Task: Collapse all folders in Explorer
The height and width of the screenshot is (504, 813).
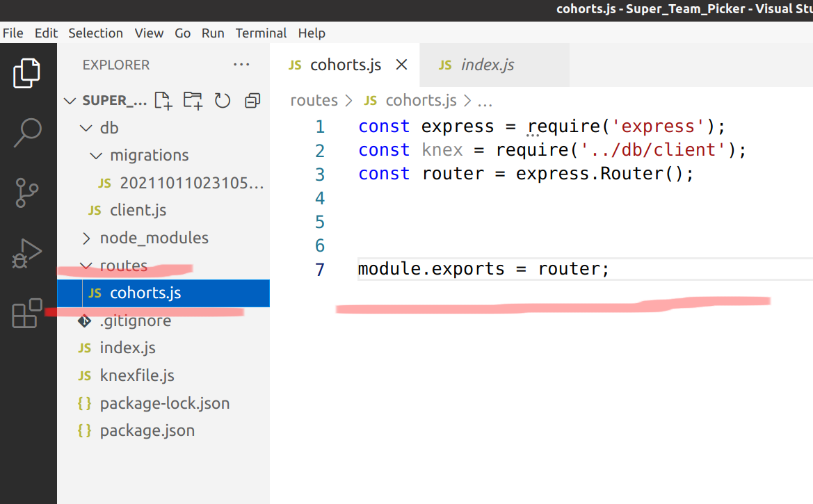Action: click(x=252, y=100)
